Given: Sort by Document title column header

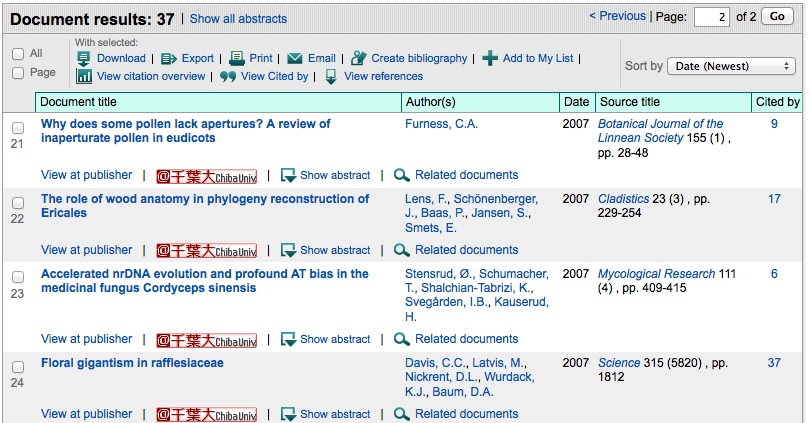Looking at the screenshot, I should pos(79,102).
